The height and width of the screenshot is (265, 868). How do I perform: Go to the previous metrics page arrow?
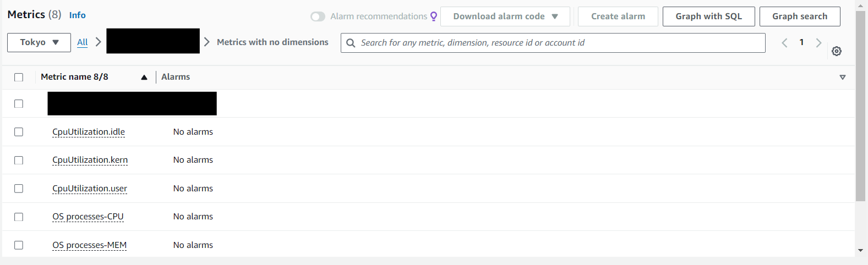784,43
